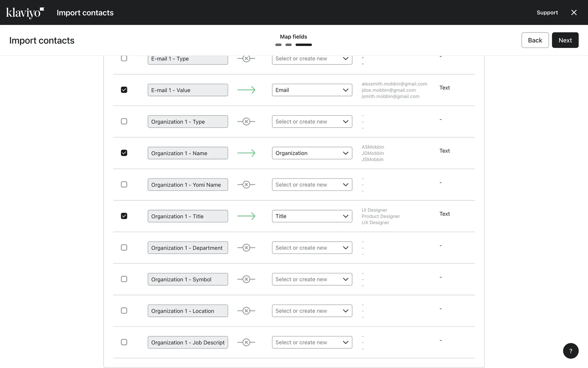Click the first step progress bar segment
This screenshot has width=588, height=368.
point(278,45)
